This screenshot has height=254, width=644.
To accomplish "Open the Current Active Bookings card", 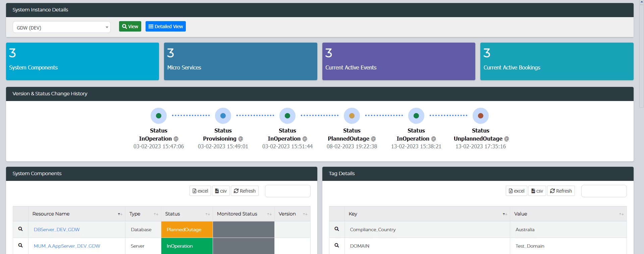I will (x=557, y=61).
